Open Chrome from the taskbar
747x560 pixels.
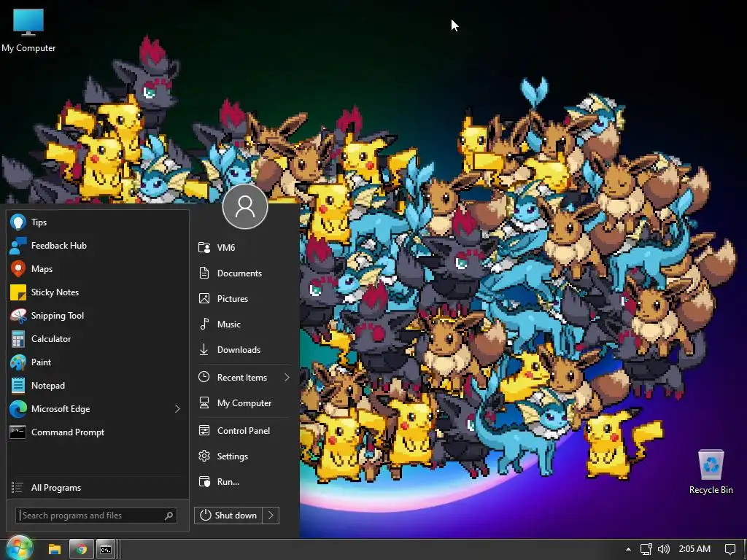81,550
